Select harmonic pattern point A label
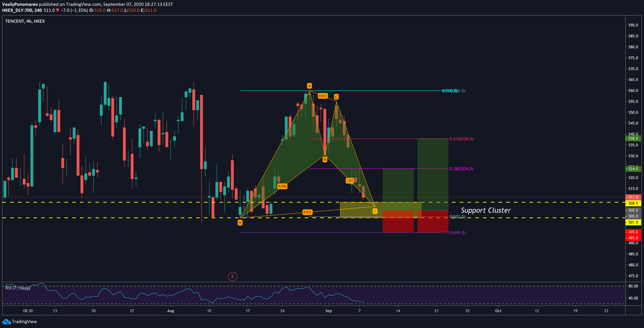The image size is (644, 328). click(x=309, y=86)
